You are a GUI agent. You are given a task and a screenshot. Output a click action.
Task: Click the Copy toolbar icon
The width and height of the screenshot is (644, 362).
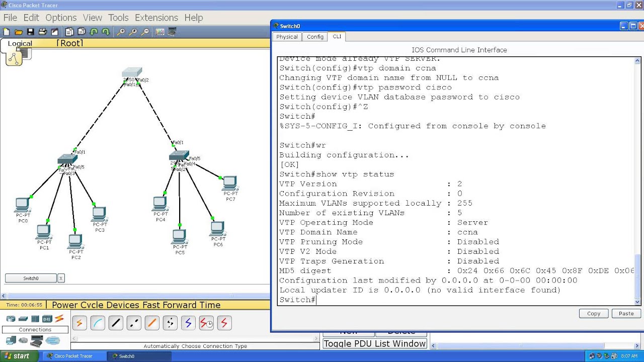click(x=69, y=32)
